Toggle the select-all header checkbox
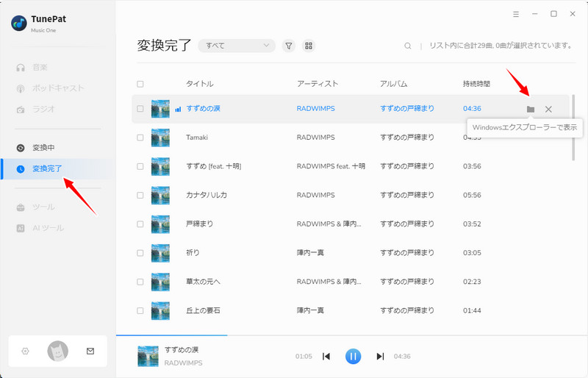The width and height of the screenshot is (588, 378). [x=140, y=84]
